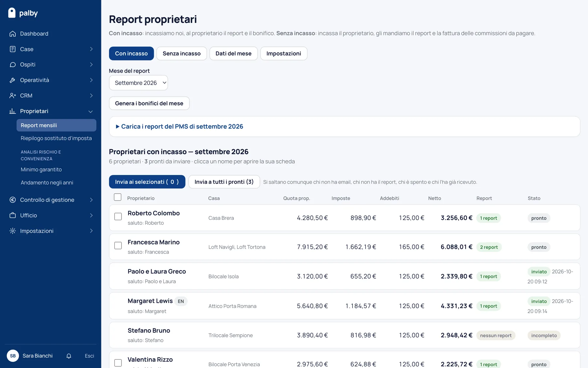This screenshot has height=368, width=588.
Task: Switch to the Dati del mese tab
Action: click(x=234, y=53)
